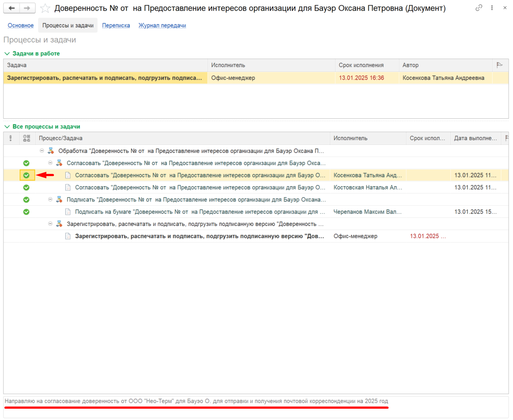Collapse the Подписать "Доверенность" process node
This screenshot has height=420, width=513.
[x=50, y=200]
